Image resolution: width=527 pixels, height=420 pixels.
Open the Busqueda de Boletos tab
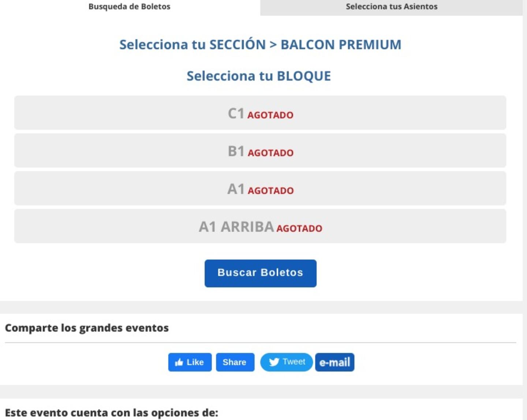[130, 6]
